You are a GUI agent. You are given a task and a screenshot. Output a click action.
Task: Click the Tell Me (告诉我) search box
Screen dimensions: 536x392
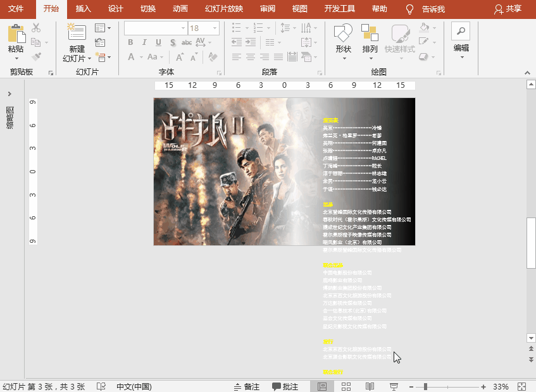click(x=433, y=9)
